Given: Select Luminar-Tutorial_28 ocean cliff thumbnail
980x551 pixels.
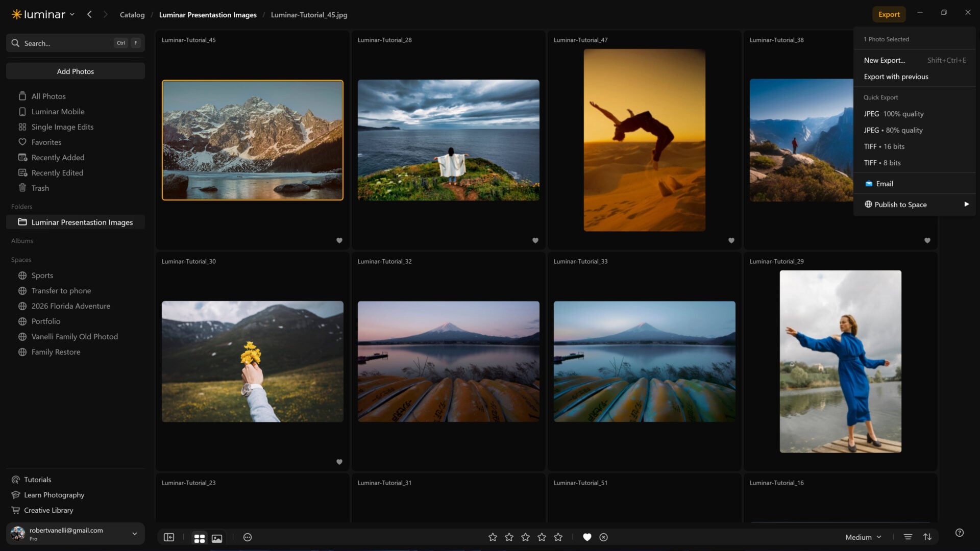Looking at the screenshot, I should (x=448, y=140).
